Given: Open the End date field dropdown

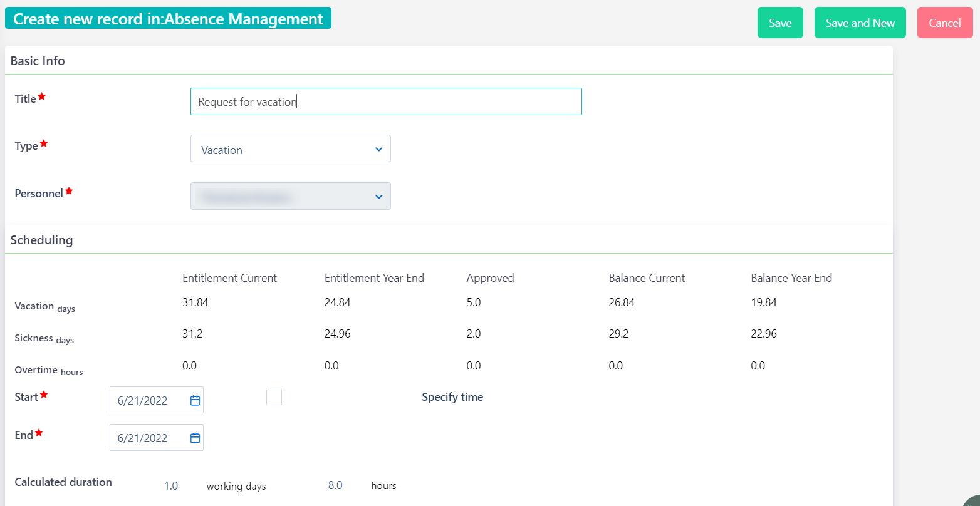Looking at the screenshot, I should [x=156, y=437].
